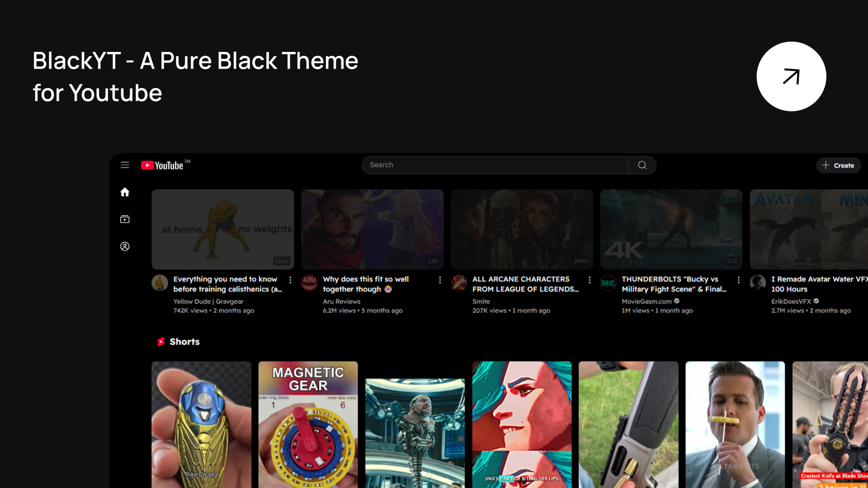Open options menu for Thunderbolts video
The width and height of the screenshot is (868, 488).
pyautogui.click(x=739, y=280)
